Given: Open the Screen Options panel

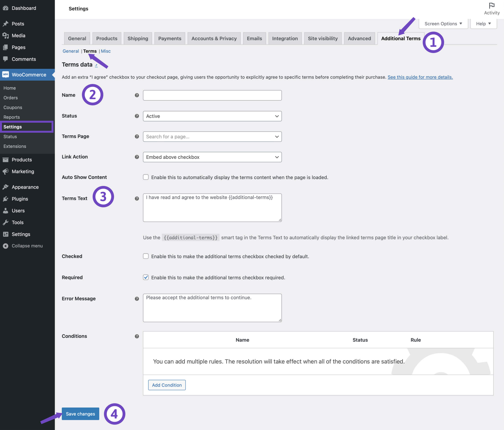Looking at the screenshot, I should click(x=443, y=24).
